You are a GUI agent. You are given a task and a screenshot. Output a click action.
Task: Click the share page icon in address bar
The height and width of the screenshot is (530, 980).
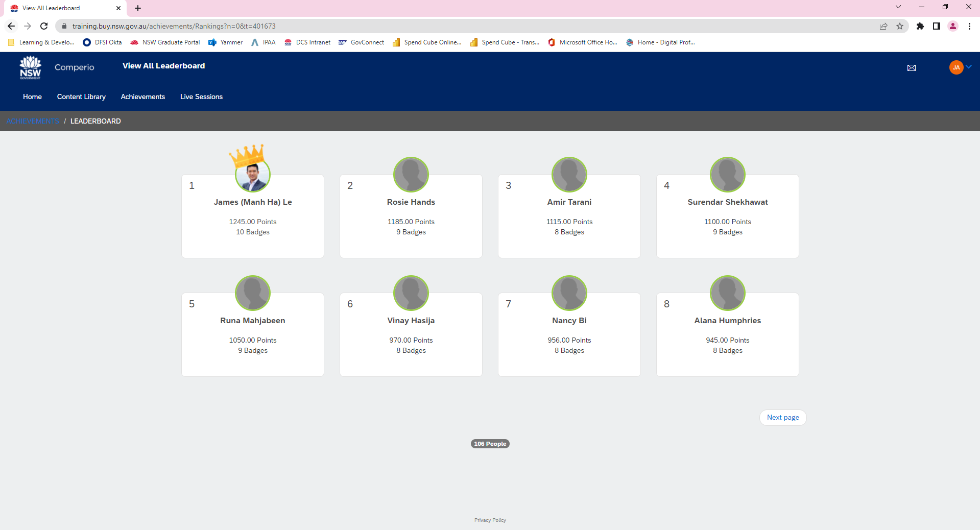[883, 26]
